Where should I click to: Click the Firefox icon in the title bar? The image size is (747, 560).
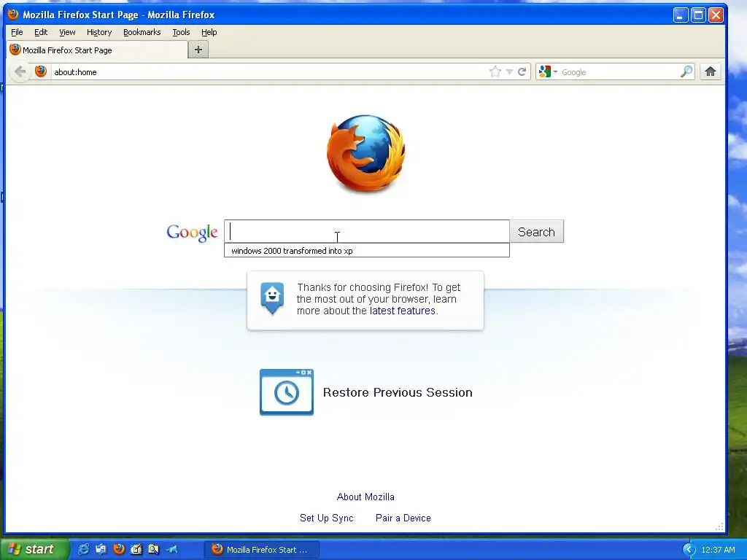13,15
